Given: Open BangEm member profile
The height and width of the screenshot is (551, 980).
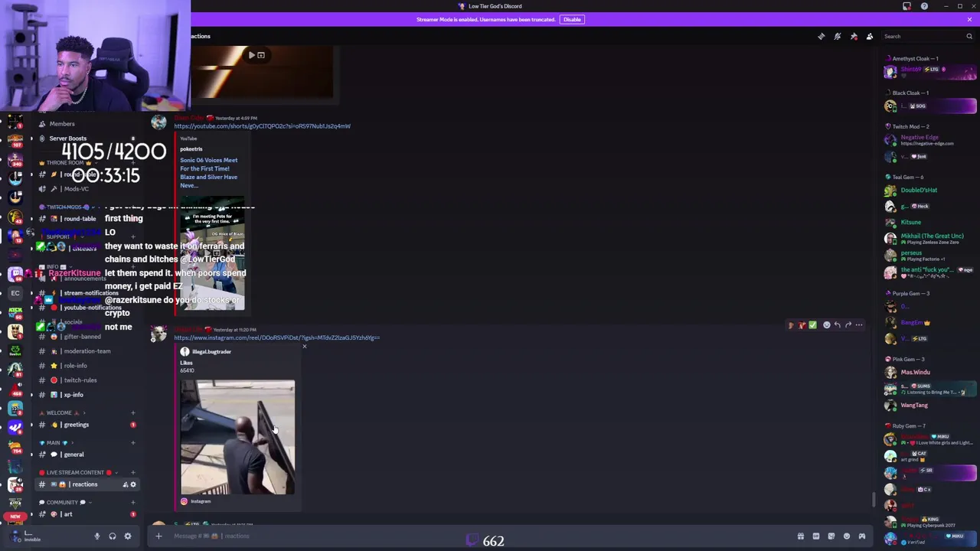Looking at the screenshot, I should pos(929,323).
